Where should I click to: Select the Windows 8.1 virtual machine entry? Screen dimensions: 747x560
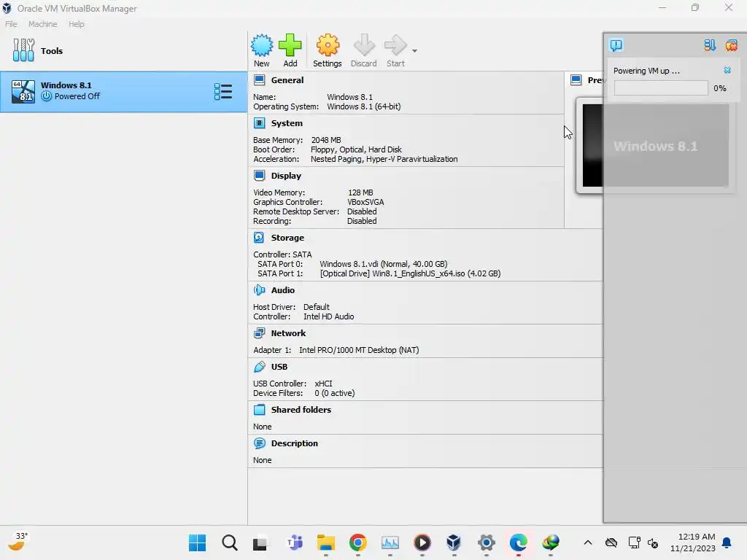(124, 92)
